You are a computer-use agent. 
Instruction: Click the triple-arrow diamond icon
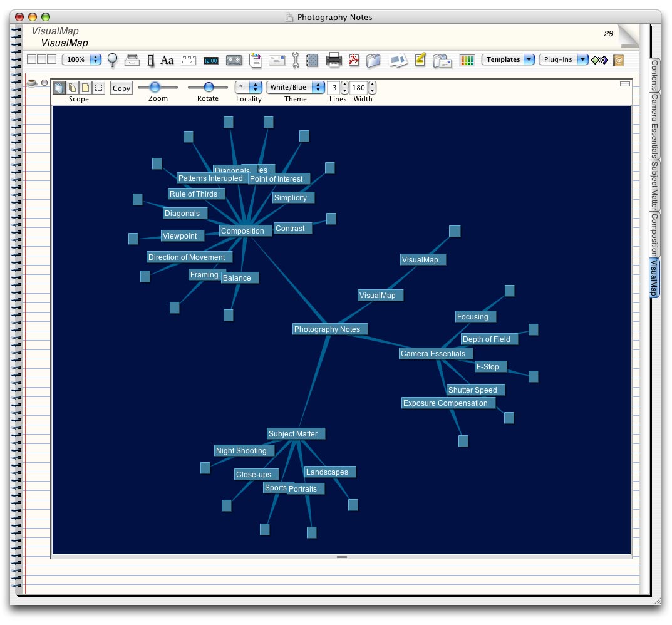(599, 60)
